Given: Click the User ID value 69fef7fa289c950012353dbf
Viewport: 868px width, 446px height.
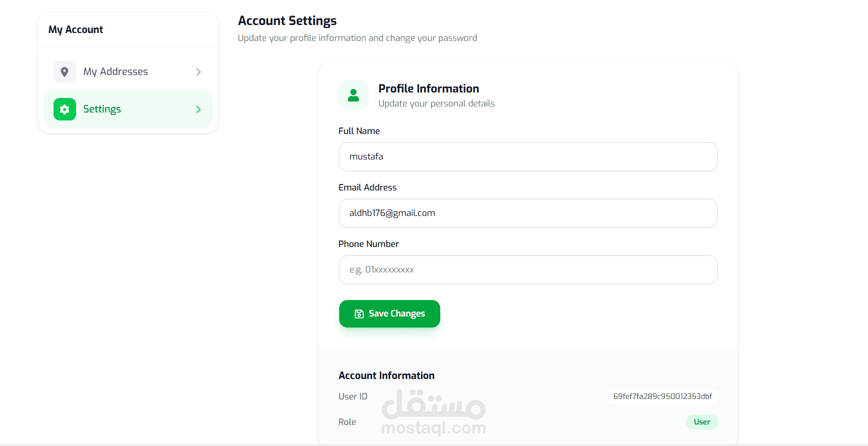Looking at the screenshot, I should pyautogui.click(x=663, y=396).
